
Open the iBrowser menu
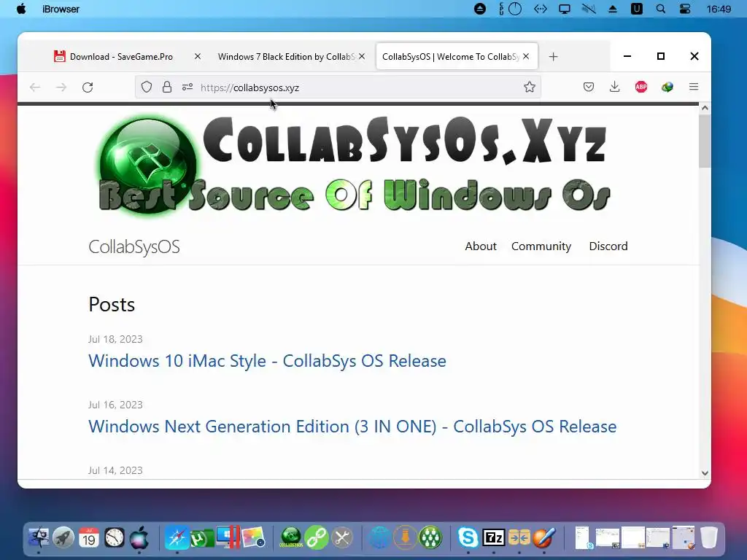tap(61, 9)
